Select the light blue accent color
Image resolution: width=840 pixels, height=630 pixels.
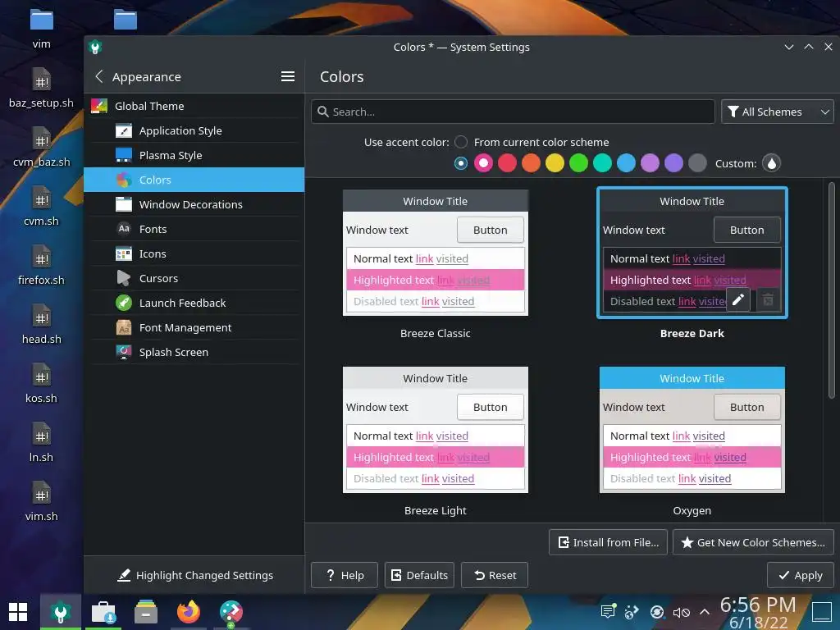[x=626, y=163]
